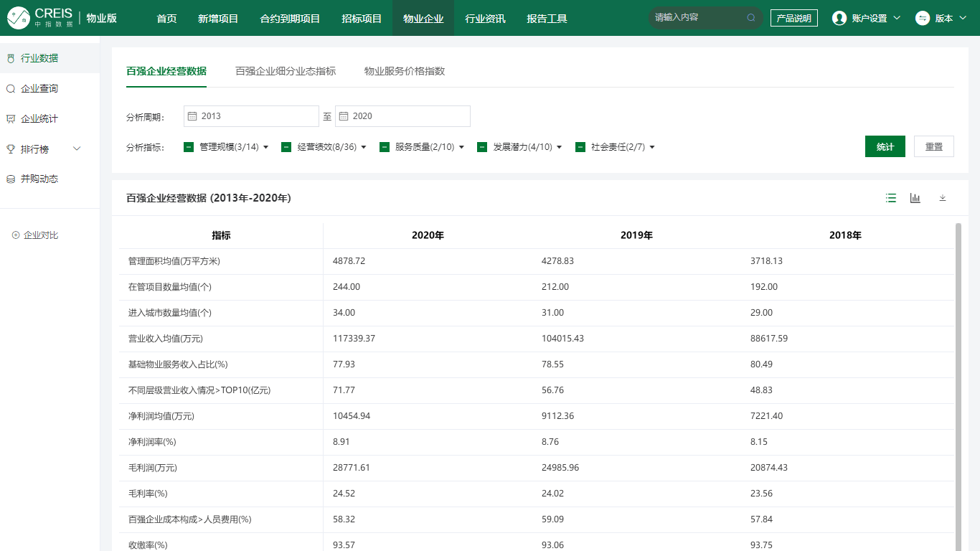
Task: Click the start year 2013 field
Action: pyautogui.click(x=251, y=116)
